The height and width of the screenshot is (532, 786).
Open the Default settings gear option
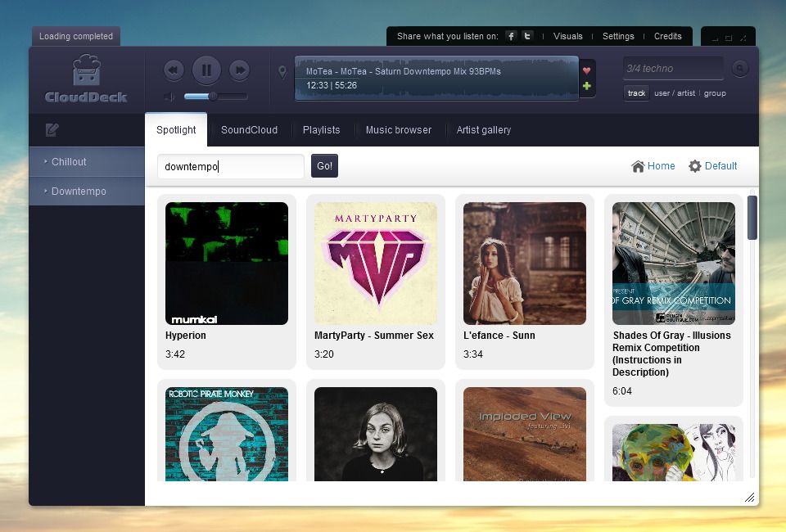click(x=712, y=166)
